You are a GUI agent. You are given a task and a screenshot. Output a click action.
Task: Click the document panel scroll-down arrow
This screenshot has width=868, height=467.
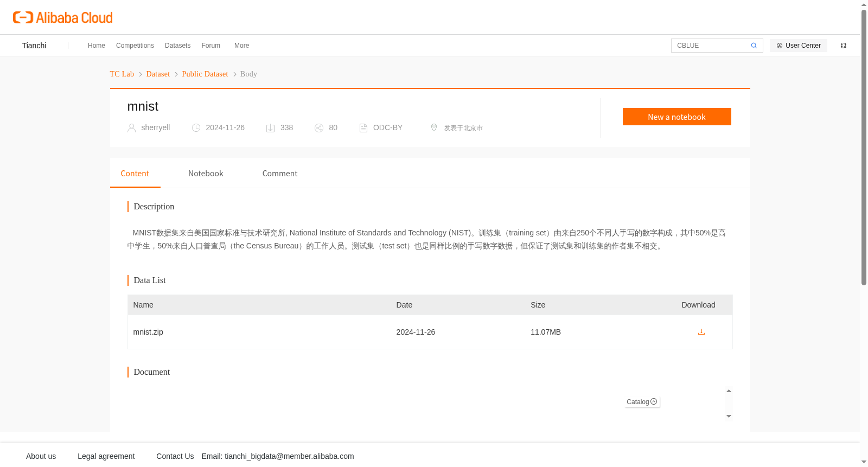click(729, 417)
